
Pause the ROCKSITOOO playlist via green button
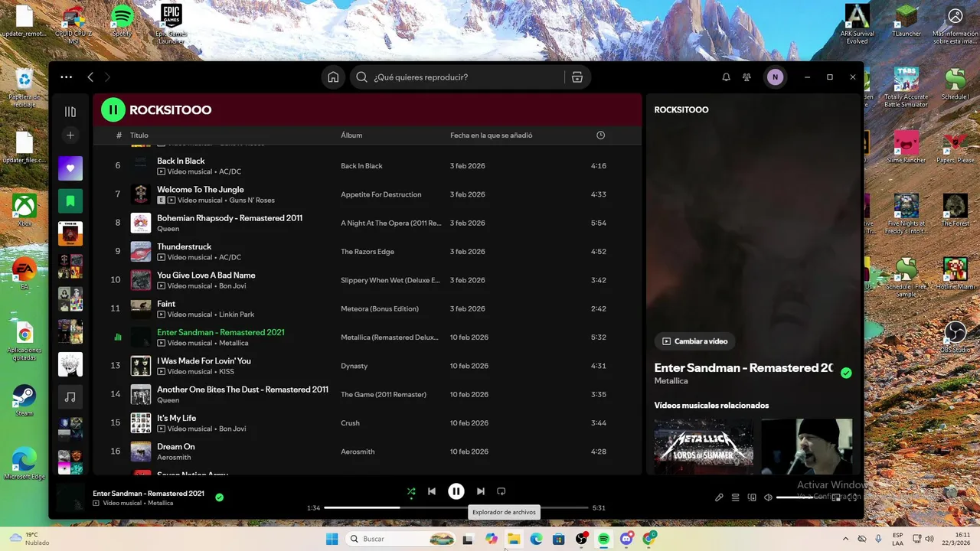113,110
